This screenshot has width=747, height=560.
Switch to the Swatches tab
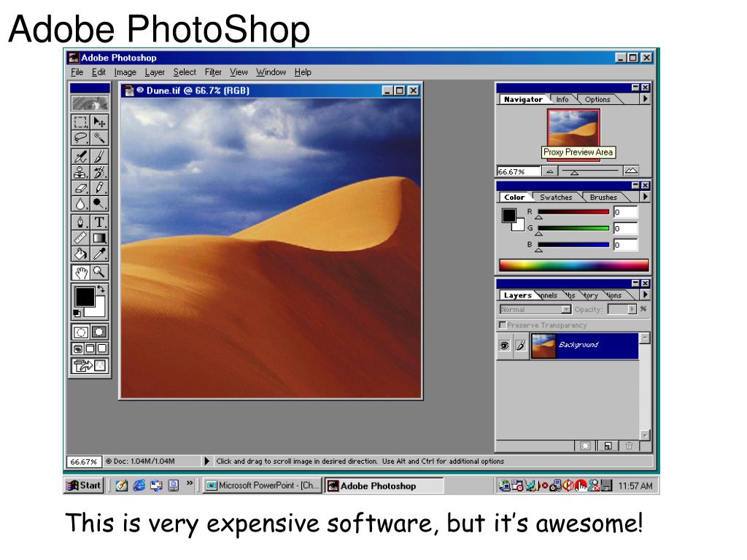[x=556, y=197]
